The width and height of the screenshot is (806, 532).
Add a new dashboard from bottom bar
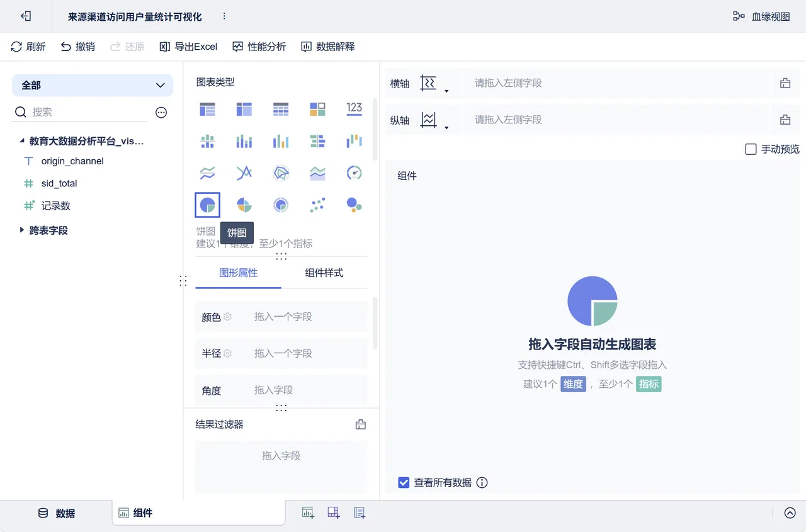[334, 512]
